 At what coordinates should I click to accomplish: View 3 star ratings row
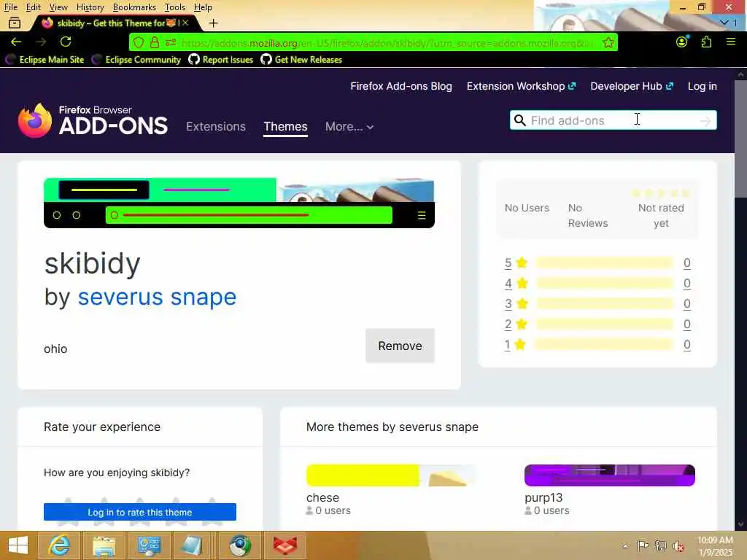(597, 304)
